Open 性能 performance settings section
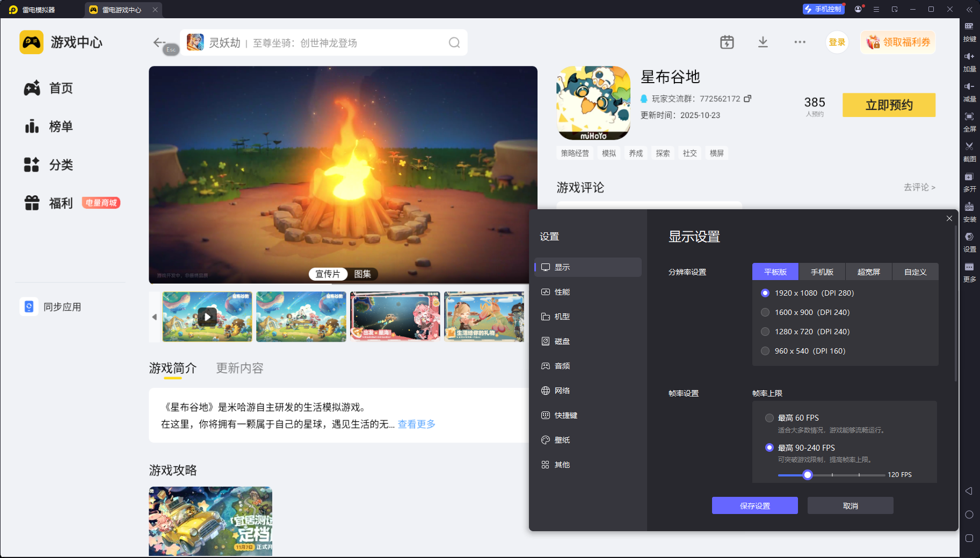980x558 pixels. (x=588, y=292)
